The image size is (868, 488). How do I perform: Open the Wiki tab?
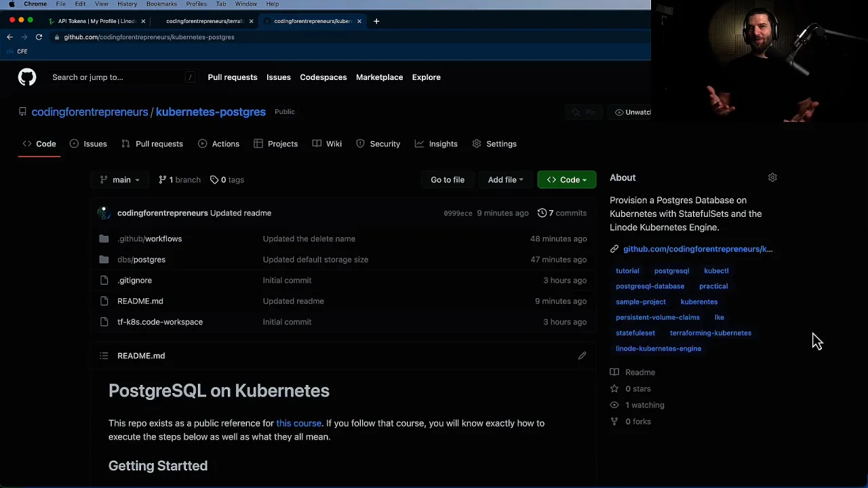pos(327,144)
